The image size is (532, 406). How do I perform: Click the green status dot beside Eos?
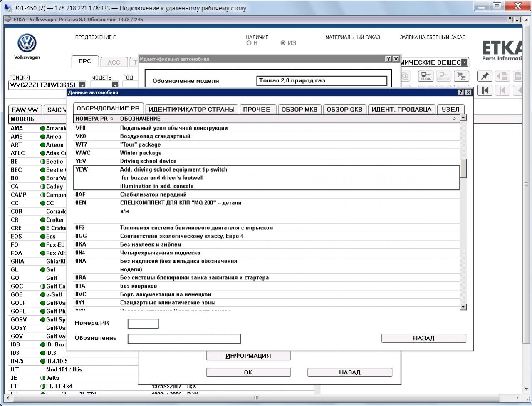[x=42, y=237]
